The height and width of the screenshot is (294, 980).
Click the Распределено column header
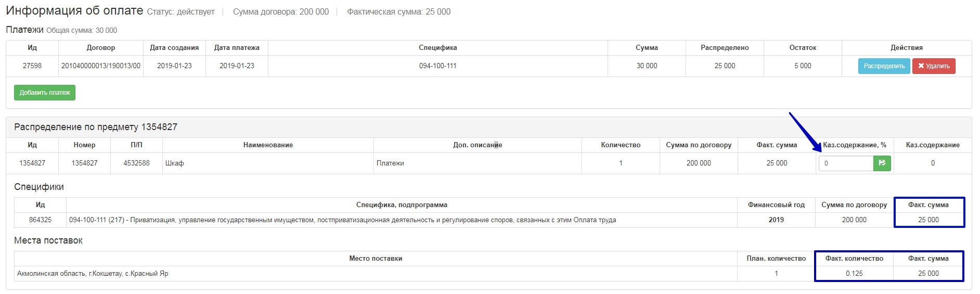[x=725, y=48]
